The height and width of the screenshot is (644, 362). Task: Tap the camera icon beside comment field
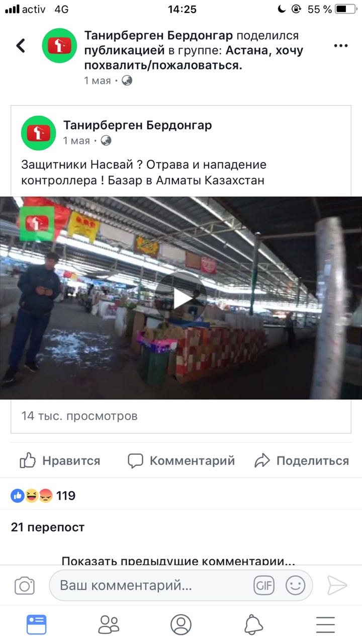24,586
